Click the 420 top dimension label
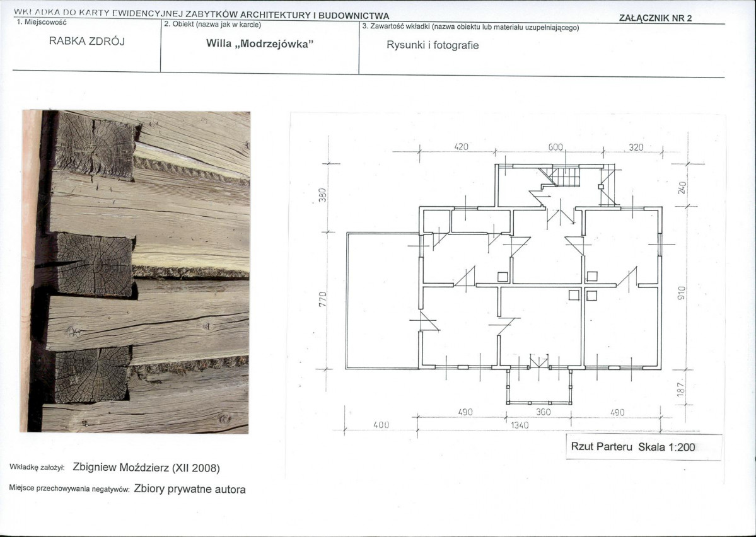 [x=462, y=147]
